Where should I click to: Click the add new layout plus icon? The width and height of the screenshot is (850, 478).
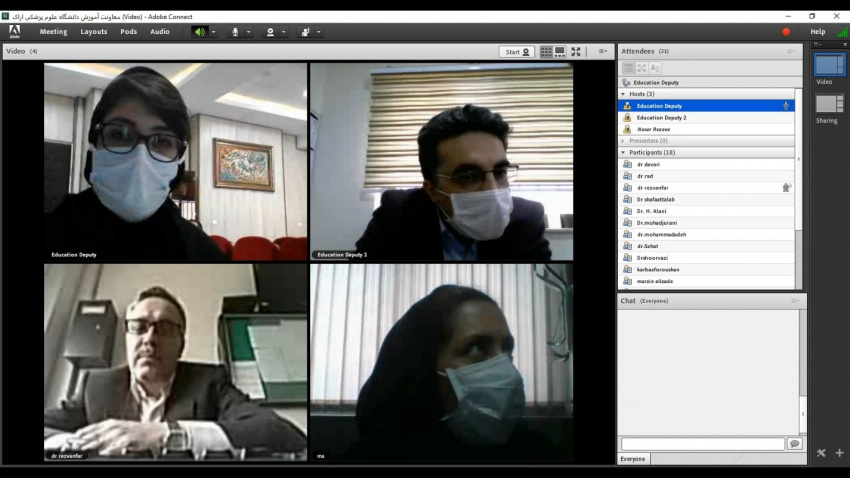click(839, 453)
